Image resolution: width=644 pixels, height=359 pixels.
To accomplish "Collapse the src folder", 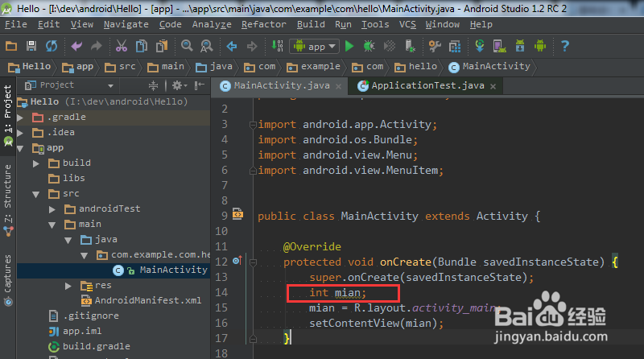I will (x=36, y=194).
